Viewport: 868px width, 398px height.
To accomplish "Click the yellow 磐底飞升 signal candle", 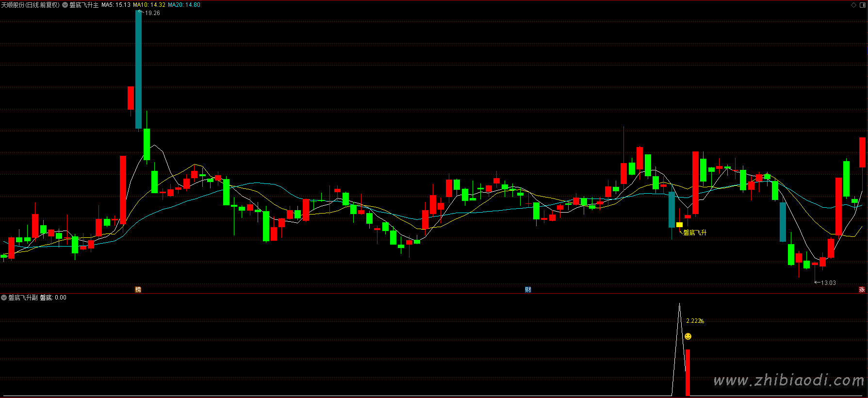I will pyautogui.click(x=679, y=225).
